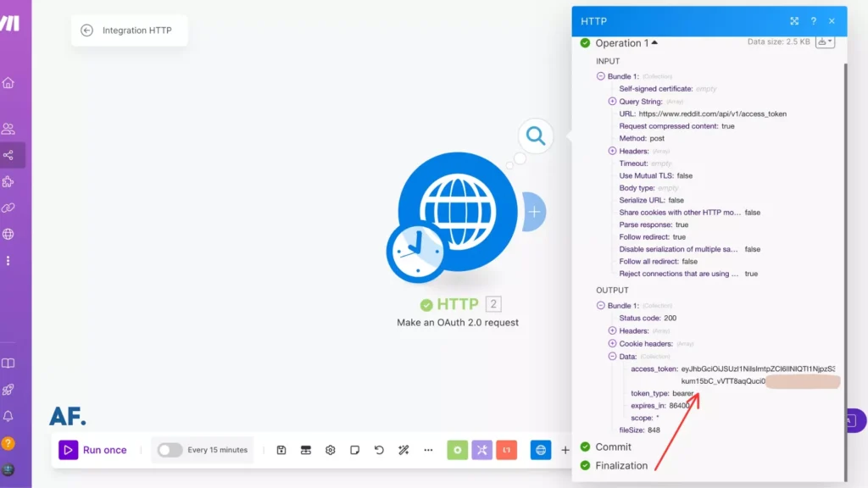Open the user profile avatar in sidebar

[8, 469]
